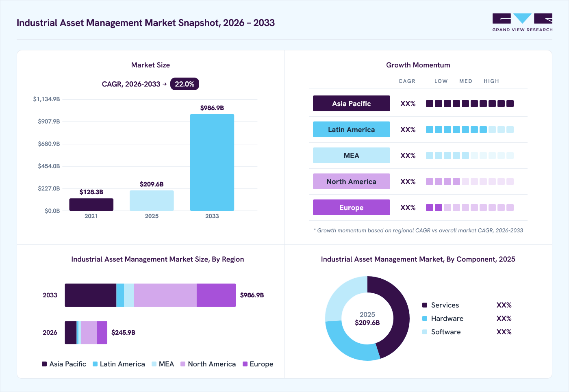Select the Europe segment of the 2026 stacked bar
This screenshot has width=569, height=392.
pos(102,333)
